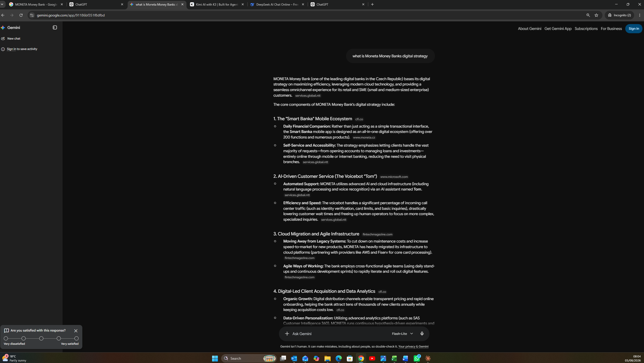Open WhatsApp from the taskbar
644x363 pixels.
(417, 358)
